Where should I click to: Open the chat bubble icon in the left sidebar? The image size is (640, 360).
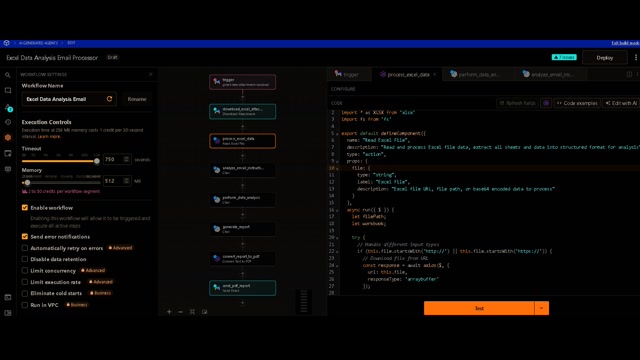8,91
